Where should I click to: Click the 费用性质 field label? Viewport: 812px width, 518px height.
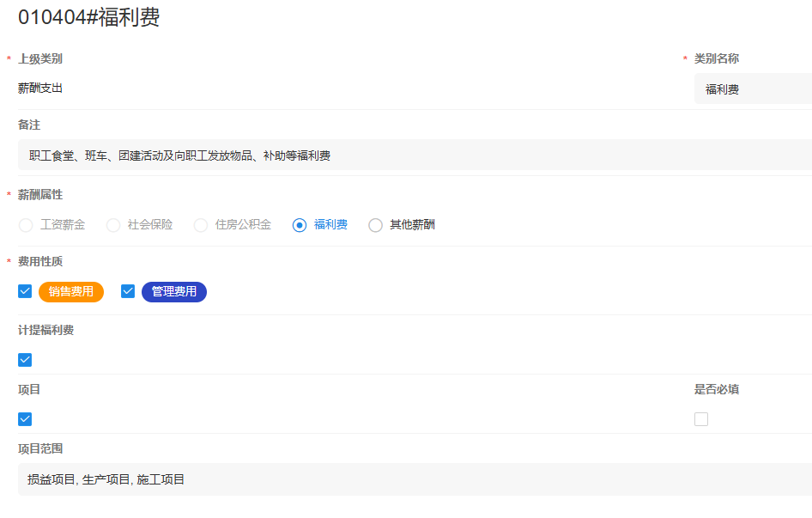click(x=39, y=261)
